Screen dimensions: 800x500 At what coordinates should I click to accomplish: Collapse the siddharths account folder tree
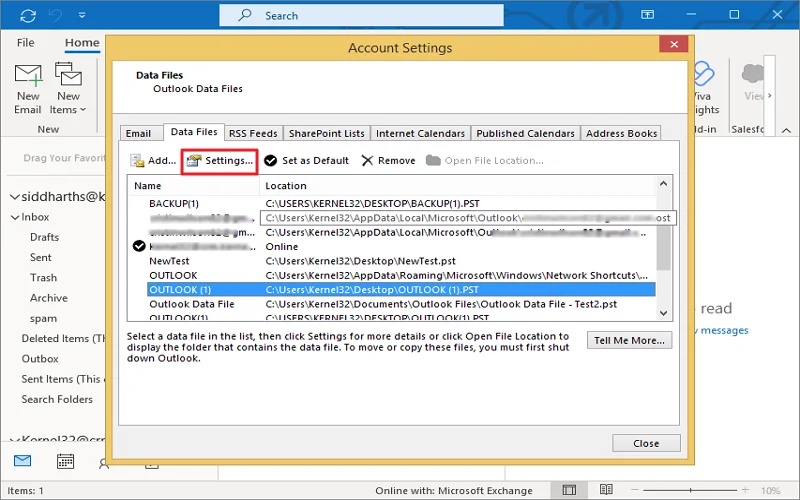15,197
